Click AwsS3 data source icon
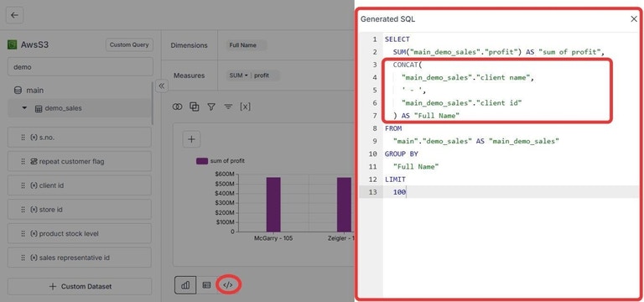The width and height of the screenshot is (644, 302). [x=13, y=44]
